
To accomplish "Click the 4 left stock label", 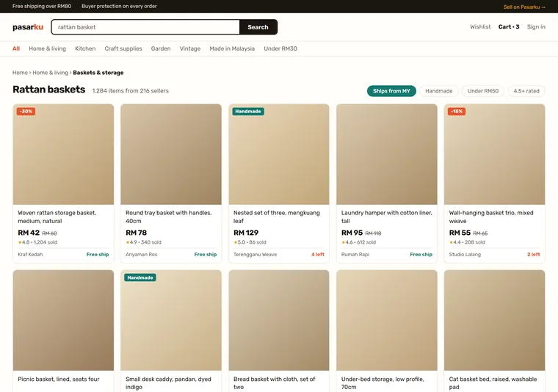I will [318, 255].
